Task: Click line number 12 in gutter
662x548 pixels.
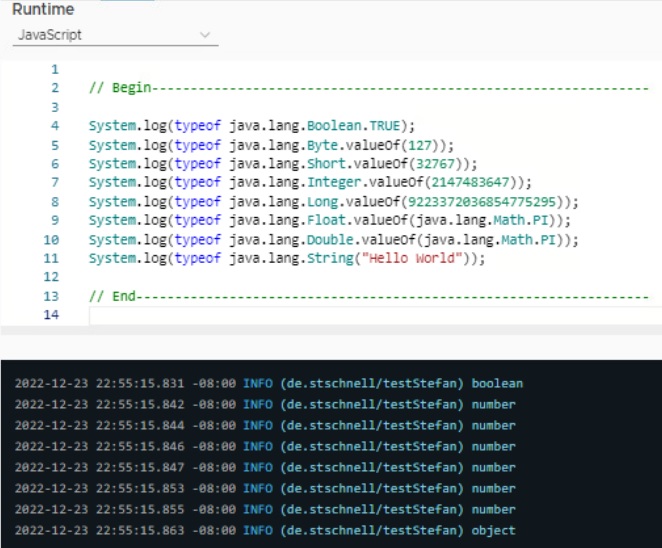Action: point(51,277)
